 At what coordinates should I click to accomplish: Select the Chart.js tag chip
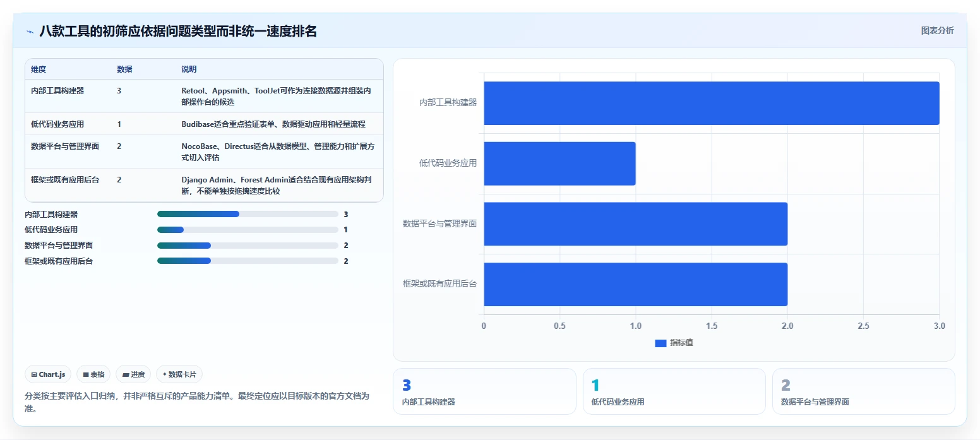[49, 374]
